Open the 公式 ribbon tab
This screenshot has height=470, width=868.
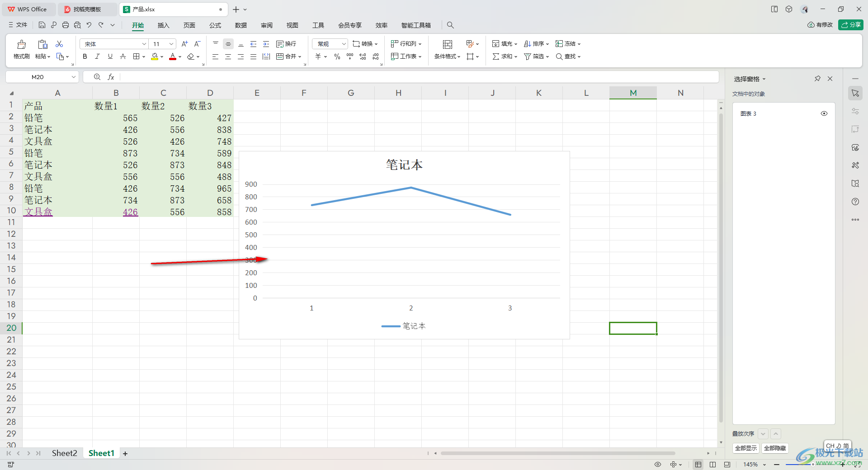coord(215,25)
